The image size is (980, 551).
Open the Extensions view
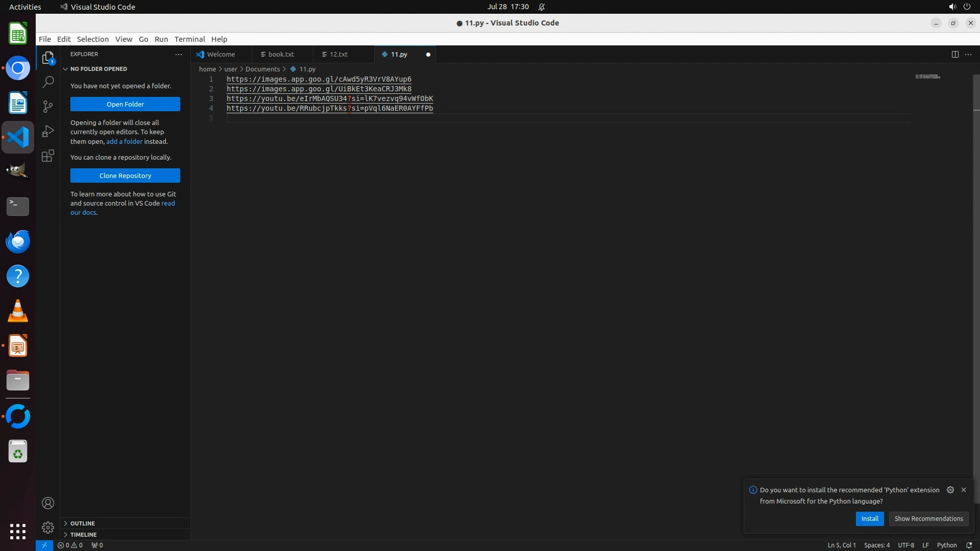(x=48, y=156)
